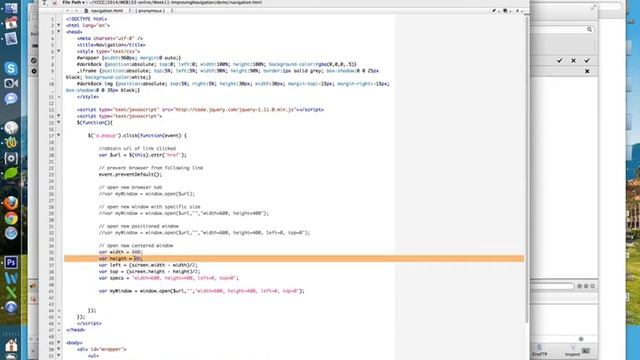Collapse the style block fold on line 6

point(59,51)
